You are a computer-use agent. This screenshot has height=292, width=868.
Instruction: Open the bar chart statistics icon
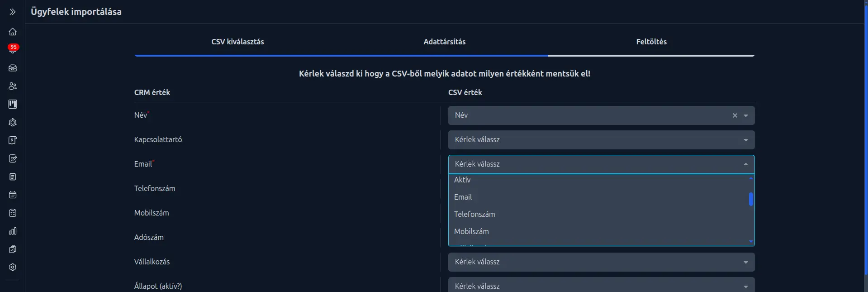12,231
